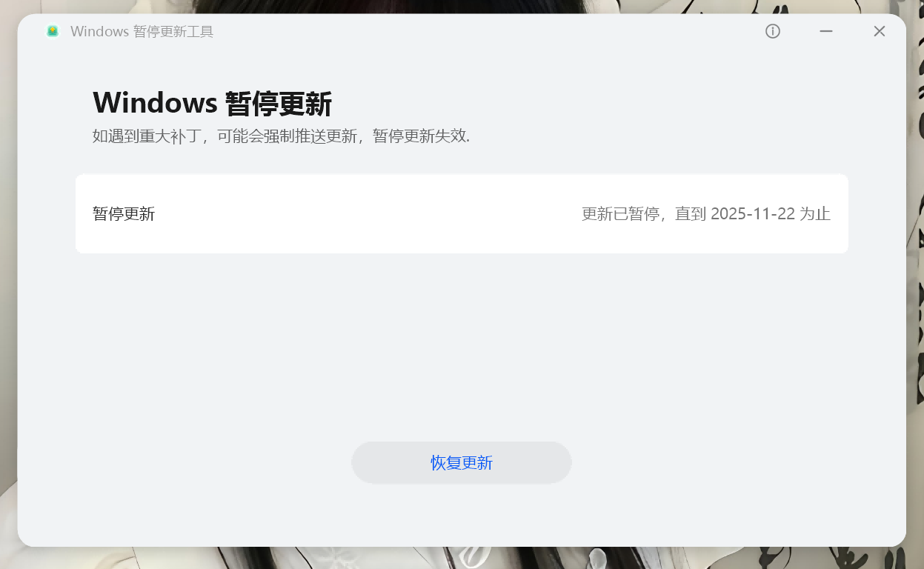Click the info button near window controls
This screenshot has width=924, height=569.
pos(772,31)
